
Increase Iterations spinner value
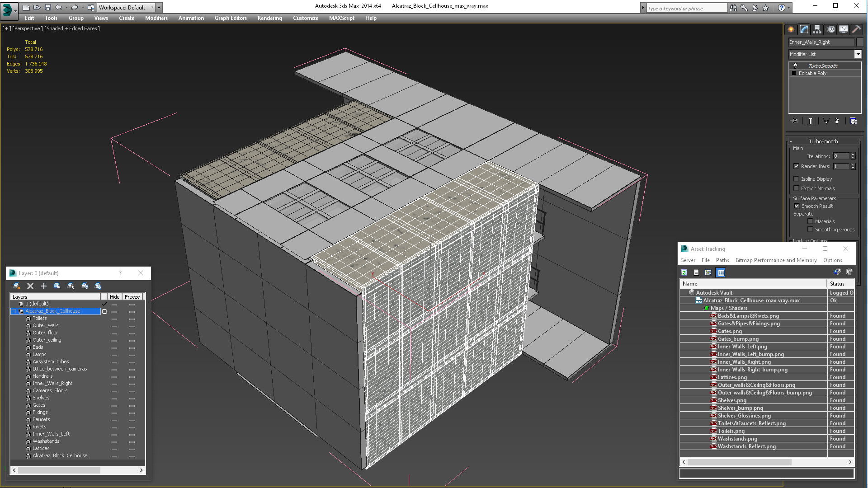coord(853,155)
